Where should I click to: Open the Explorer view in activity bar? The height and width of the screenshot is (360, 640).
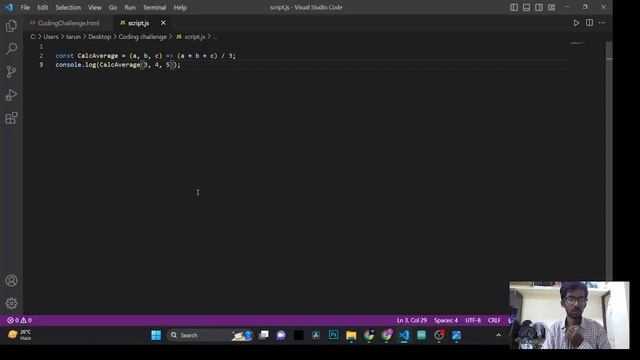point(11,26)
